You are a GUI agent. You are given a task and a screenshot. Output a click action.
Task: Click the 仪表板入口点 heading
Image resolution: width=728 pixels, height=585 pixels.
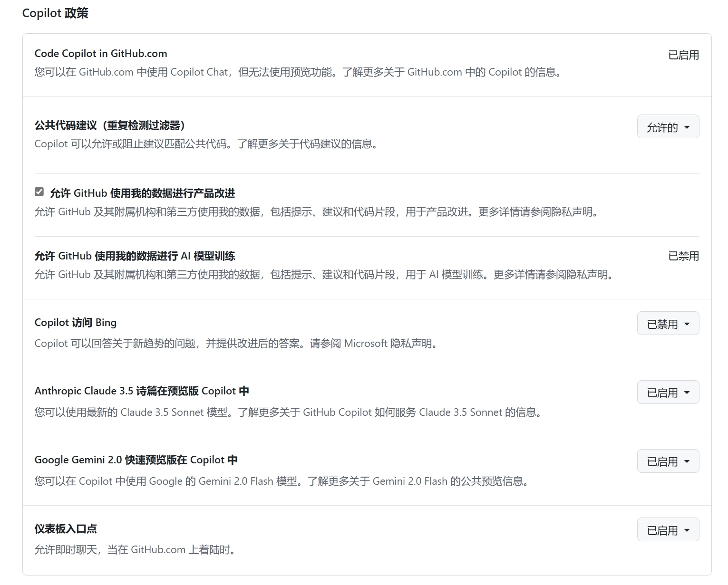[x=66, y=528]
